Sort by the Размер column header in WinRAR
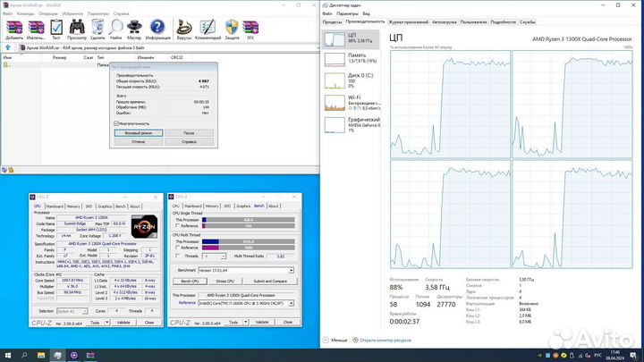 tap(60, 57)
